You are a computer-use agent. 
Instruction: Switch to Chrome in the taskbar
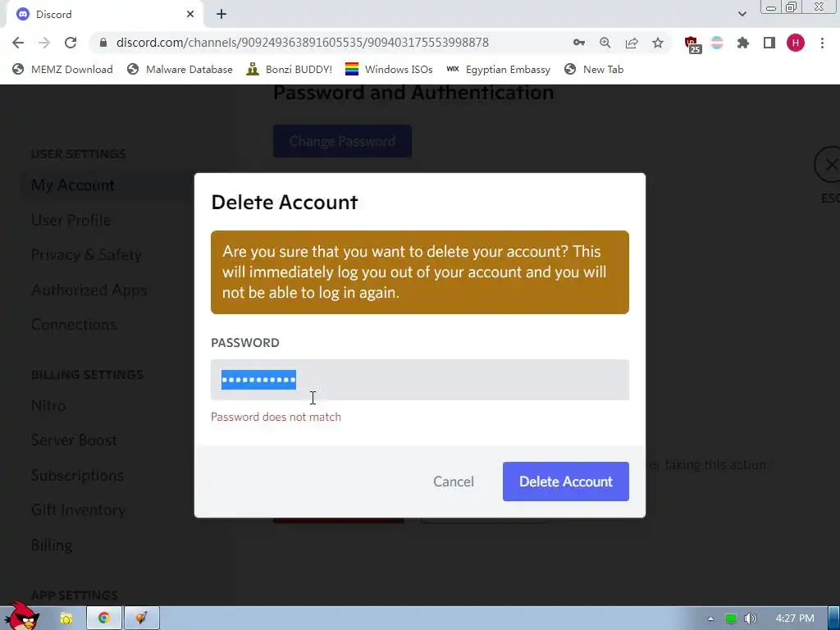click(104, 619)
